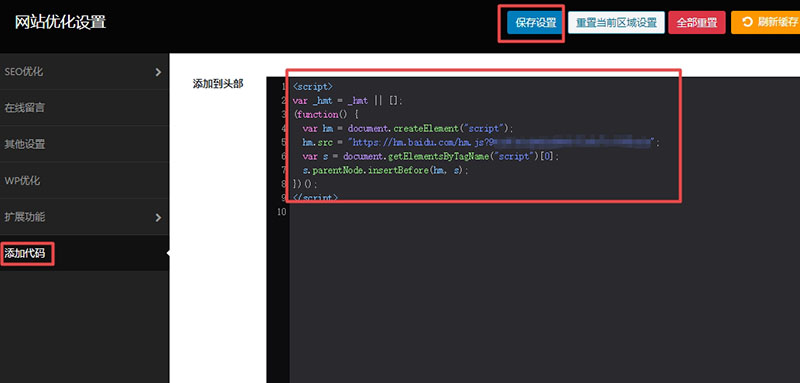Click the 网站优化设置 page title

pyautogui.click(x=60, y=22)
